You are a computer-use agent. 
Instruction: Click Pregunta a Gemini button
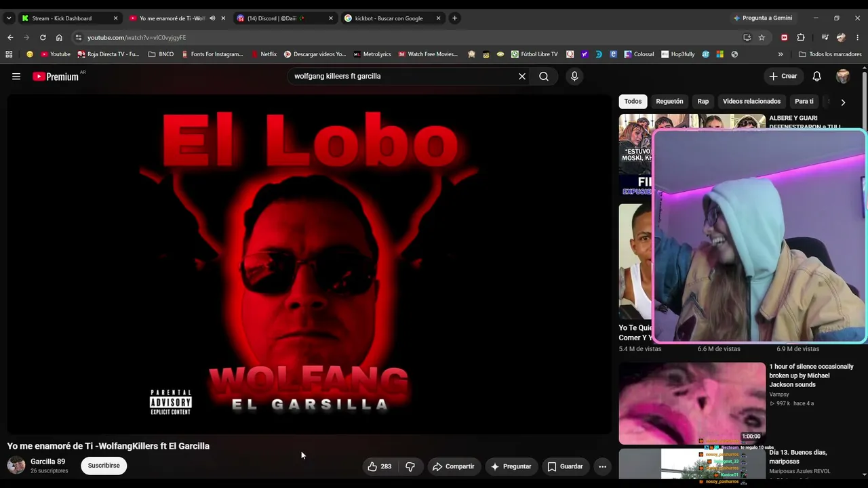[763, 18]
